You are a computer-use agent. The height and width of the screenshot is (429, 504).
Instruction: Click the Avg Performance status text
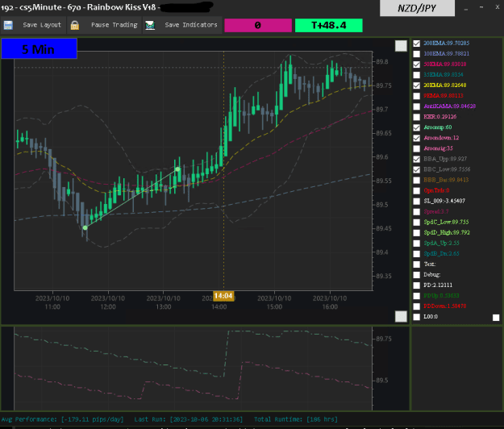coord(62,419)
